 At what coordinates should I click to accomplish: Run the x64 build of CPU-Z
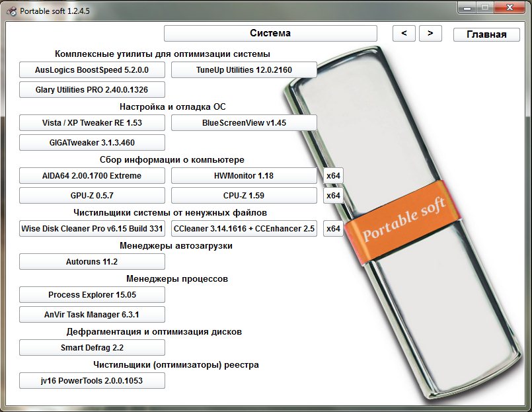point(333,196)
